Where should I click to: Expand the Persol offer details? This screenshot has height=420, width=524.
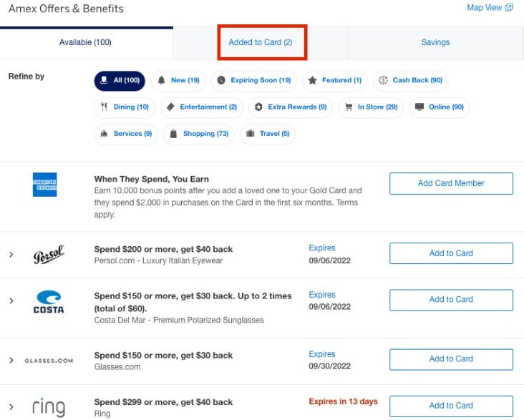(x=11, y=255)
